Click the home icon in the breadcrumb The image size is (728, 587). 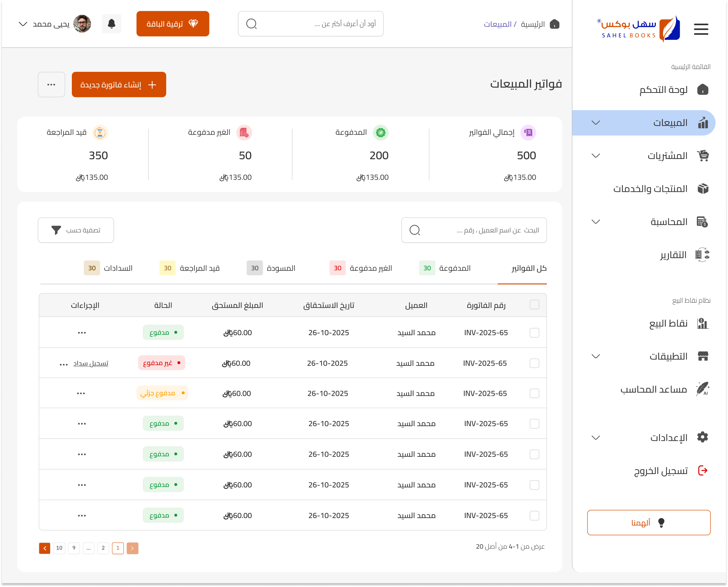click(554, 24)
